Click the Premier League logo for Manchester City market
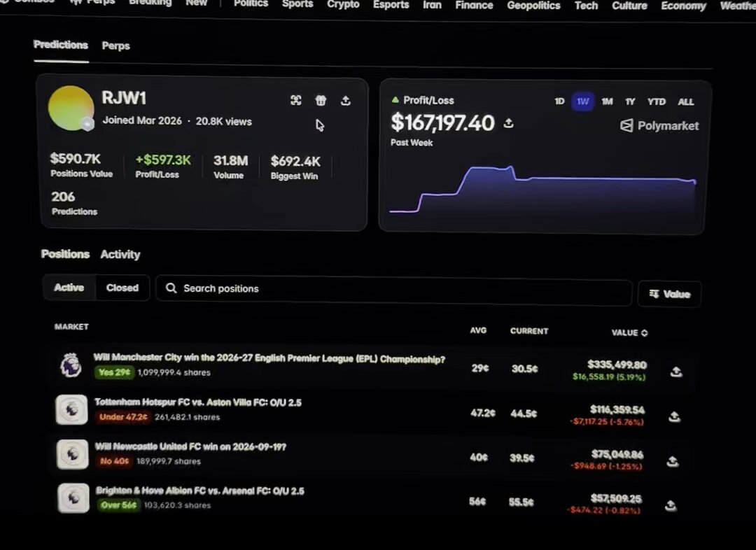Screen dimensions: 756x550 click(x=71, y=365)
